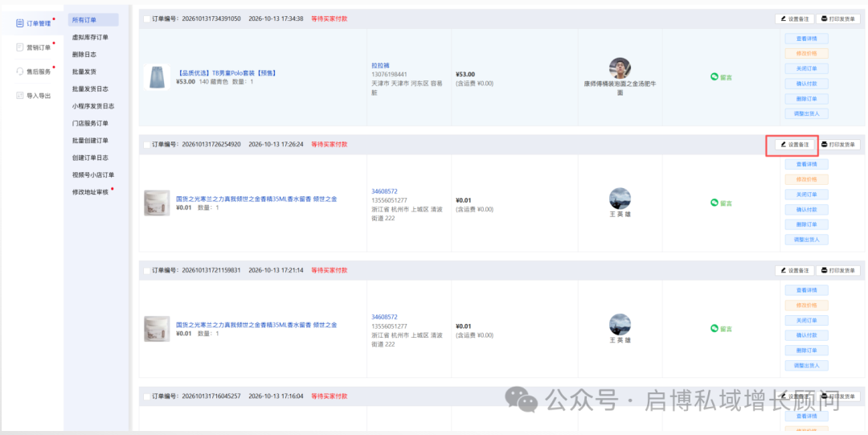
Task: Open 导入导出 sidebar section
Action: click(x=33, y=96)
